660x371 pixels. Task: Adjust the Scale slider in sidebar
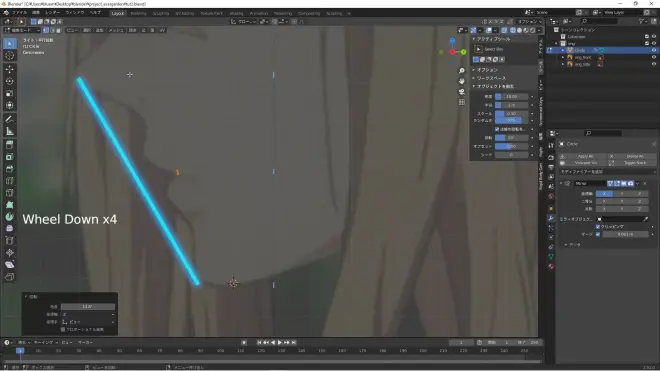(x=511, y=114)
